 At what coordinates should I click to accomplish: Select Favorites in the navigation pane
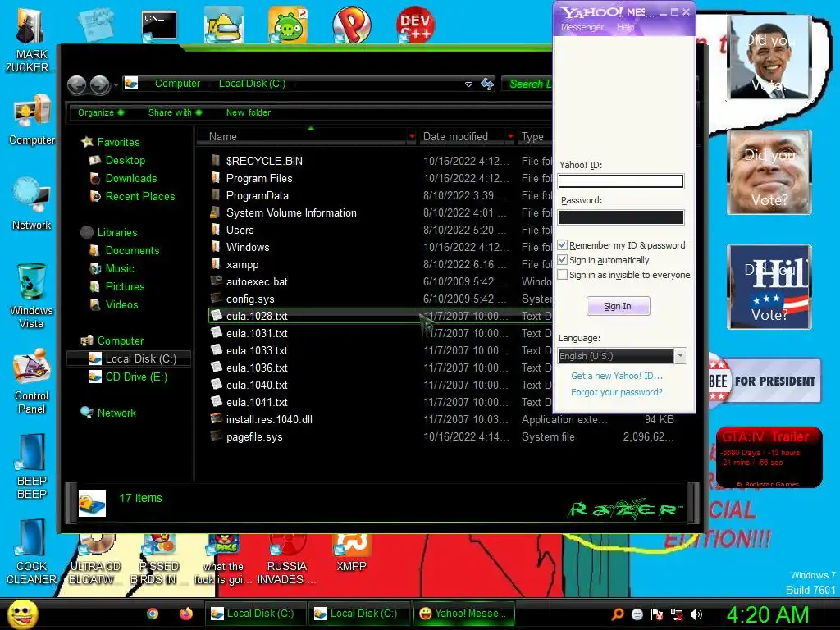coord(118,142)
